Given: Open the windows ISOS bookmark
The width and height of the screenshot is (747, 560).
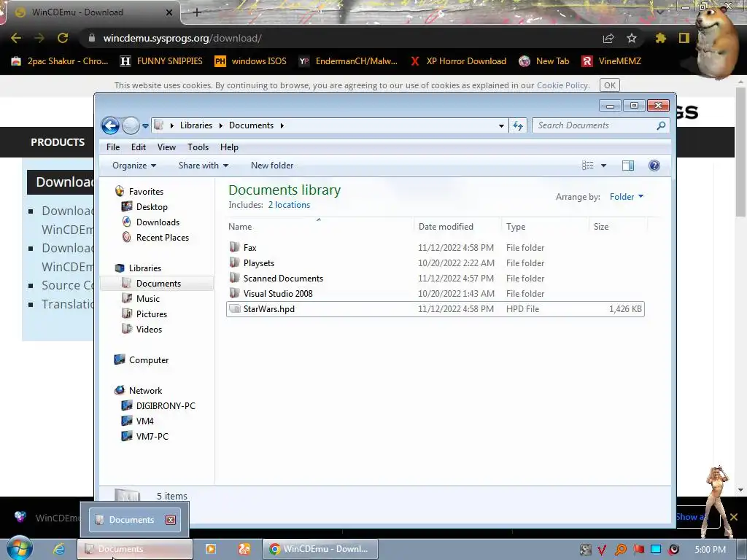Looking at the screenshot, I should click(x=251, y=61).
